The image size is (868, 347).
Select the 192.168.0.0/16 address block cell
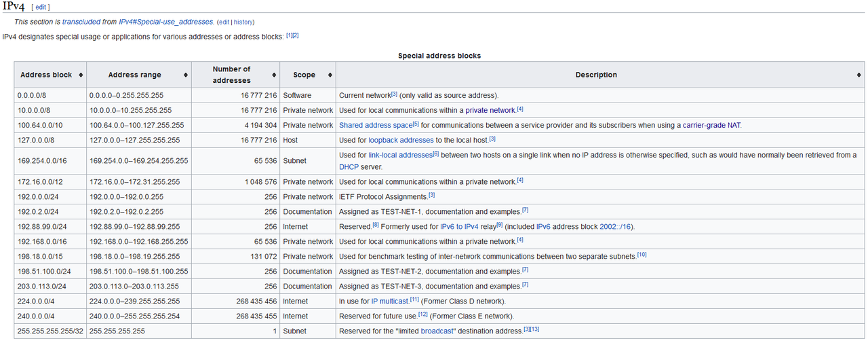point(51,242)
